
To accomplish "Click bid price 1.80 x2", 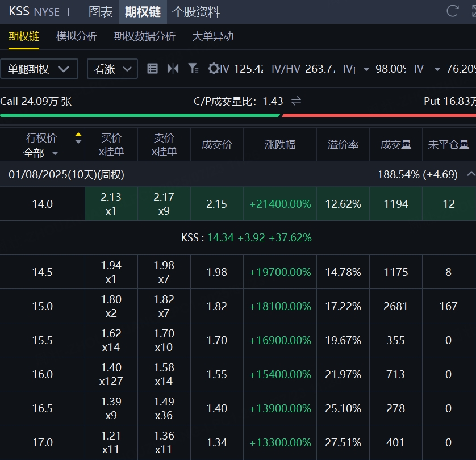I will [x=111, y=306].
